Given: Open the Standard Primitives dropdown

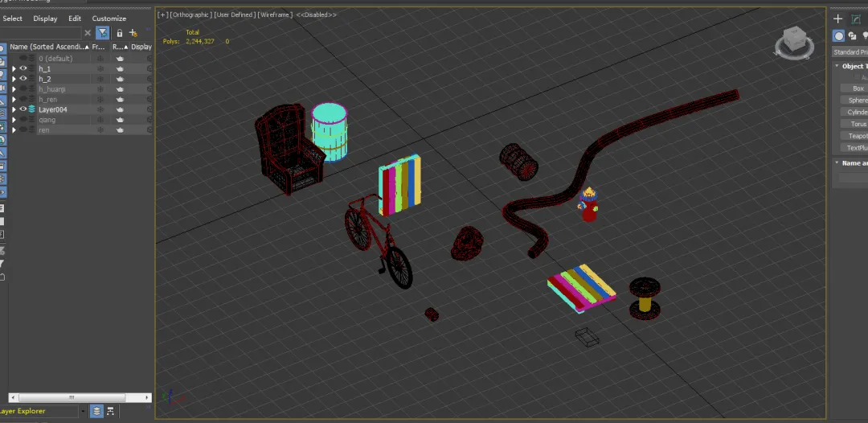Looking at the screenshot, I should (x=850, y=52).
